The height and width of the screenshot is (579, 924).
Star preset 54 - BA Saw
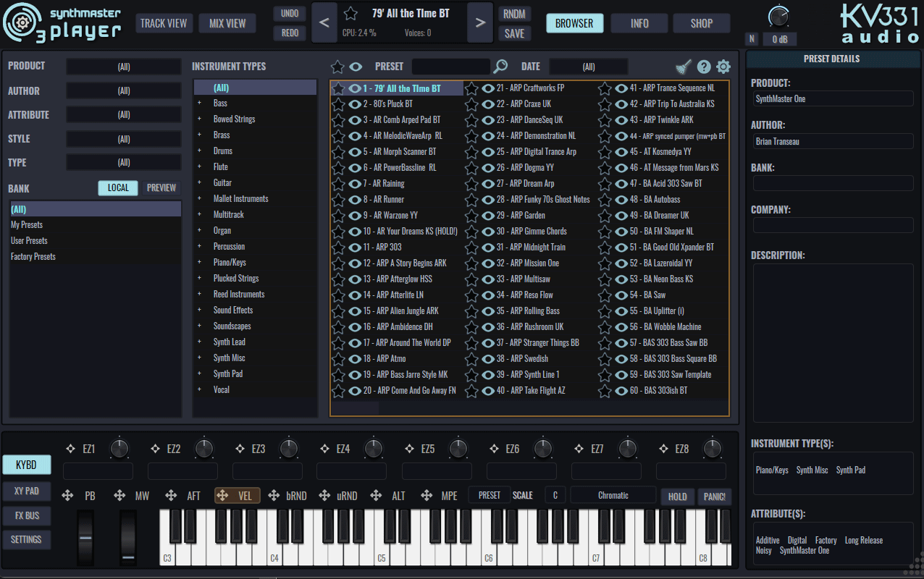point(605,295)
